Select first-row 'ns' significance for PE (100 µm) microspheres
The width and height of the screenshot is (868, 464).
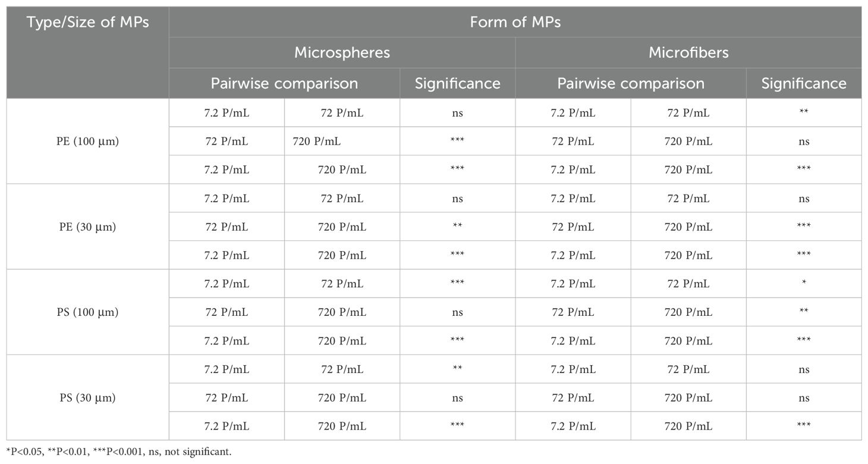coord(457,113)
